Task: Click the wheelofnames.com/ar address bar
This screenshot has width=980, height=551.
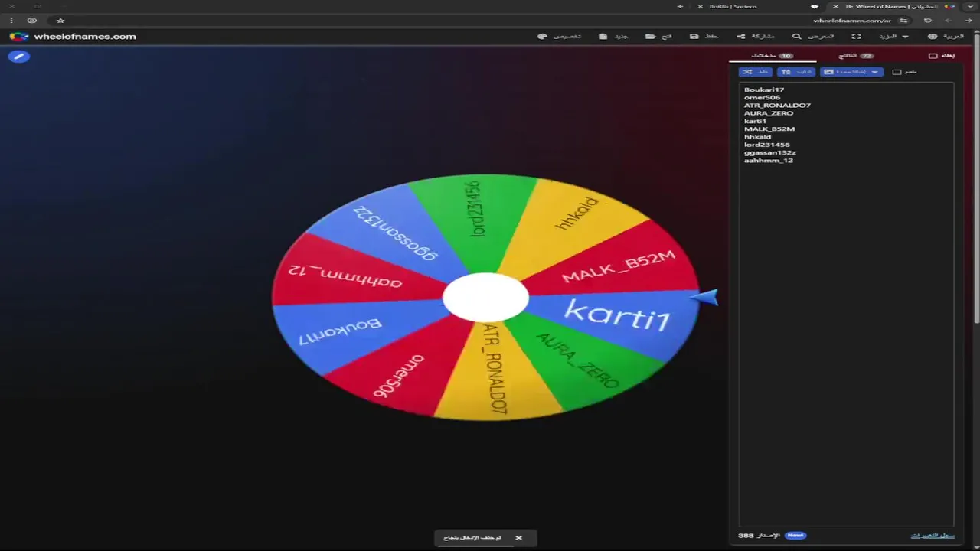Action: tap(851, 21)
